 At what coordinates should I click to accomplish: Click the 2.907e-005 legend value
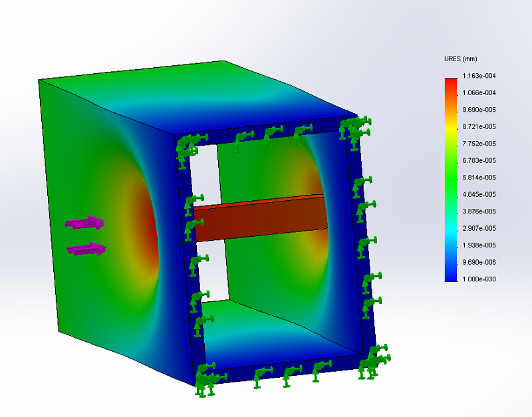(479, 228)
